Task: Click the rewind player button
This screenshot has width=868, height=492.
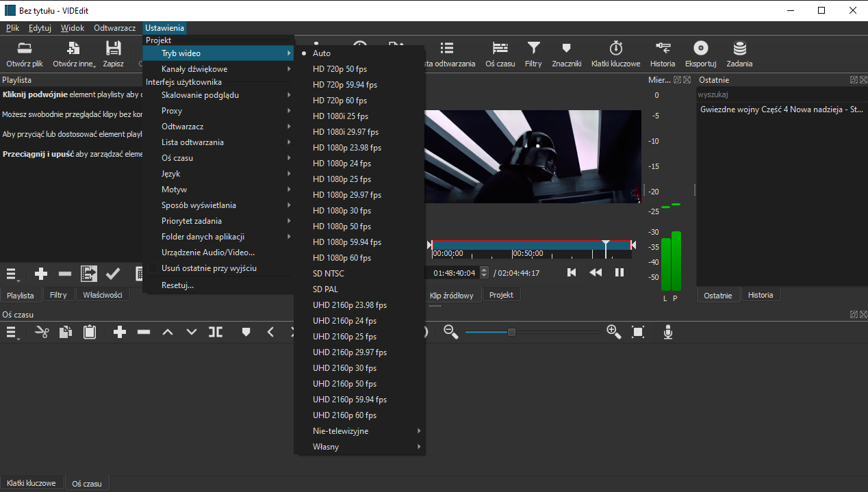Action: tap(596, 272)
